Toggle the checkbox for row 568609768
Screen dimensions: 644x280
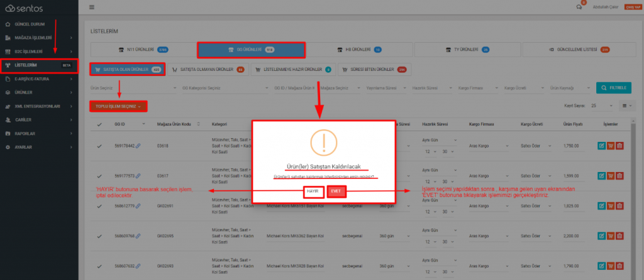coord(99,237)
